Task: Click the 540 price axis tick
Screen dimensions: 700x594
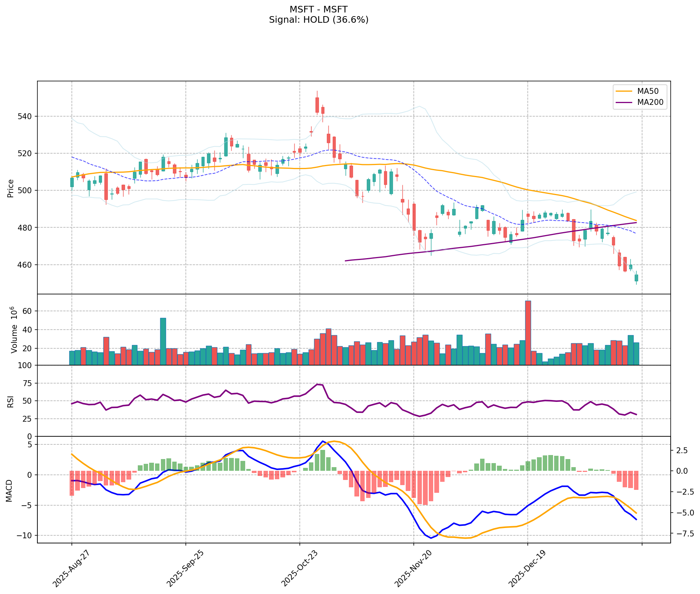Action: 26,116
